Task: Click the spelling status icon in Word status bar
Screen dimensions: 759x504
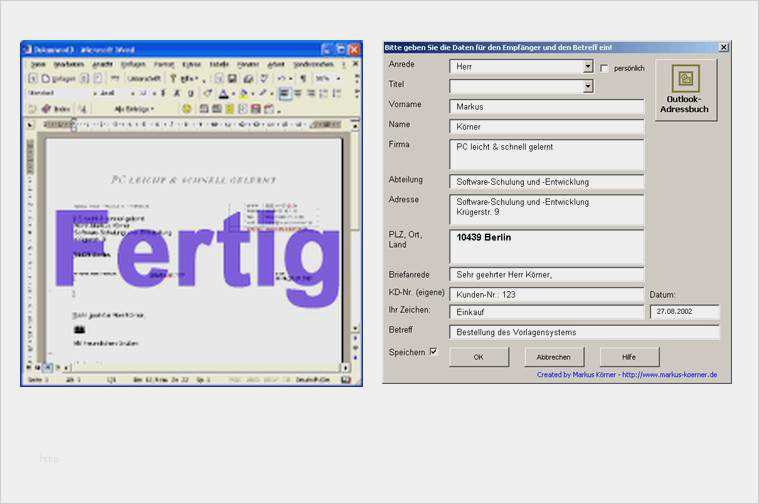Action: click(346, 380)
